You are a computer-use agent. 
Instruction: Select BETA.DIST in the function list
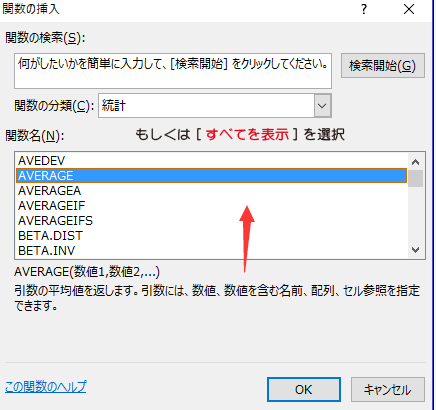212,236
